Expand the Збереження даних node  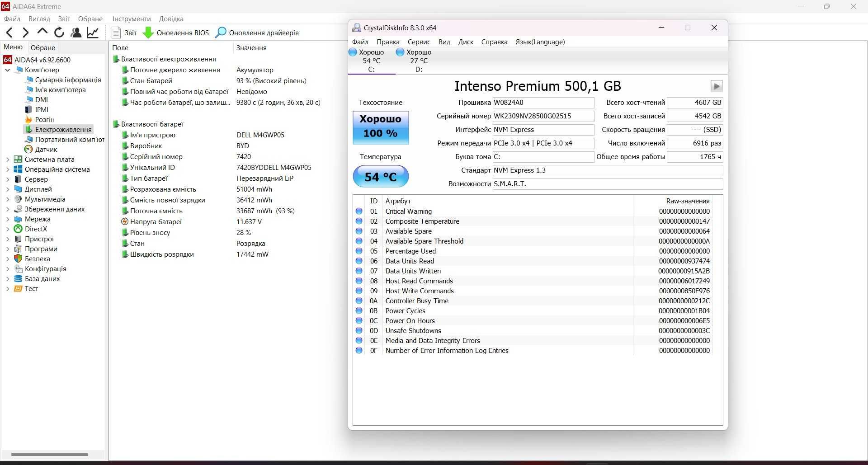[8, 209]
